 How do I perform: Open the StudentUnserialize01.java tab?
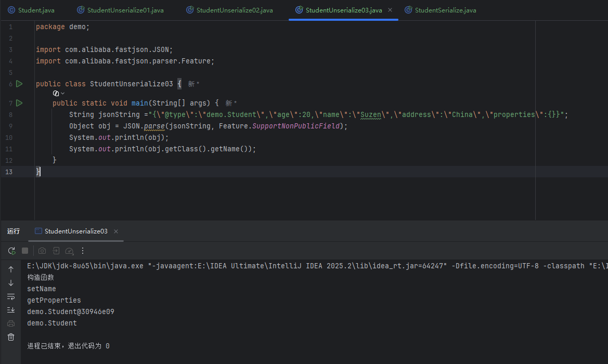coord(120,10)
